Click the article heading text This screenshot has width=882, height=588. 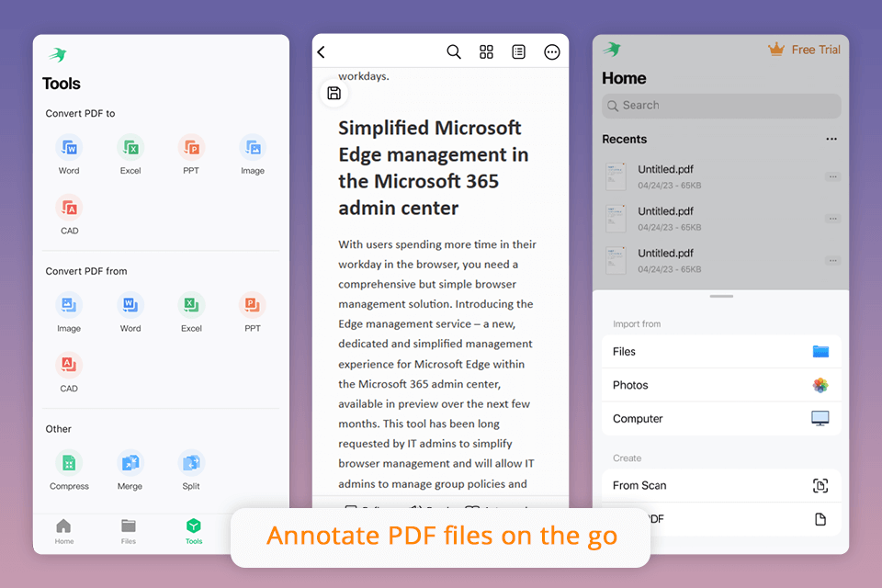click(433, 168)
